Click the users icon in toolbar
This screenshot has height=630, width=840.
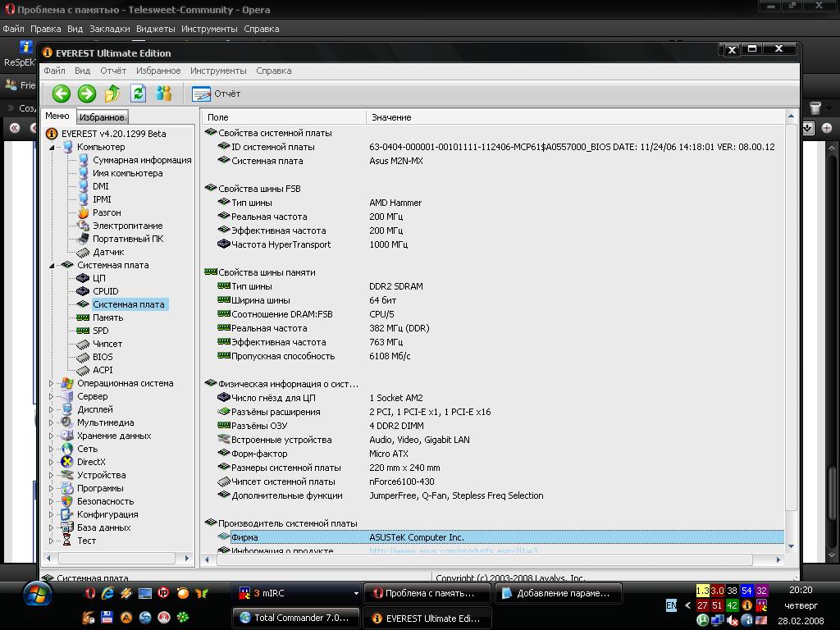click(x=164, y=94)
